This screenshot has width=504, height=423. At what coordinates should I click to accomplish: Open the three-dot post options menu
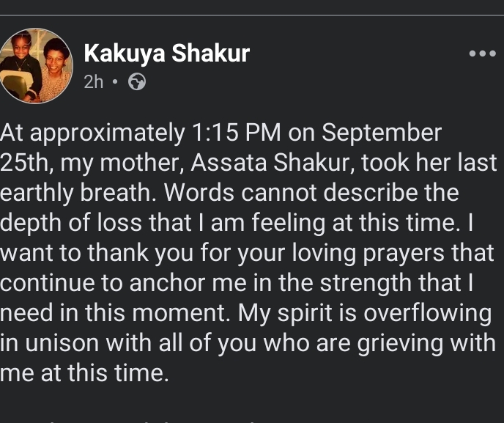coord(483,54)
